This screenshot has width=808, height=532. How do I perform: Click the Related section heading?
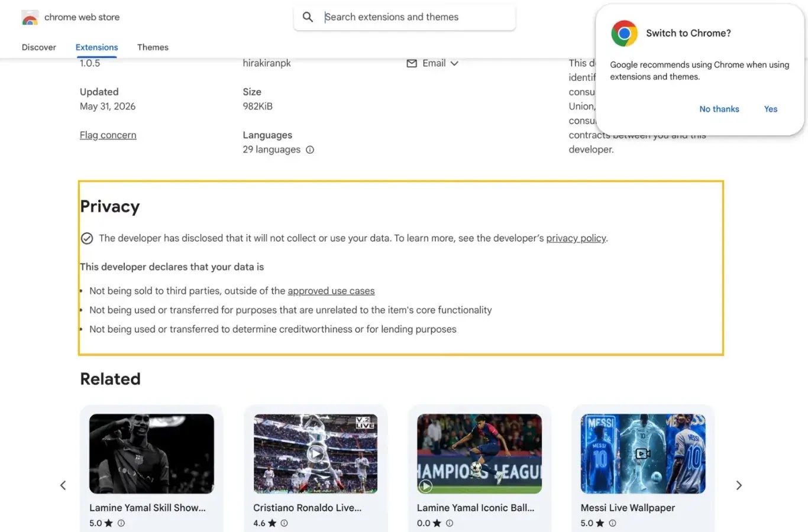click(111, 379)
